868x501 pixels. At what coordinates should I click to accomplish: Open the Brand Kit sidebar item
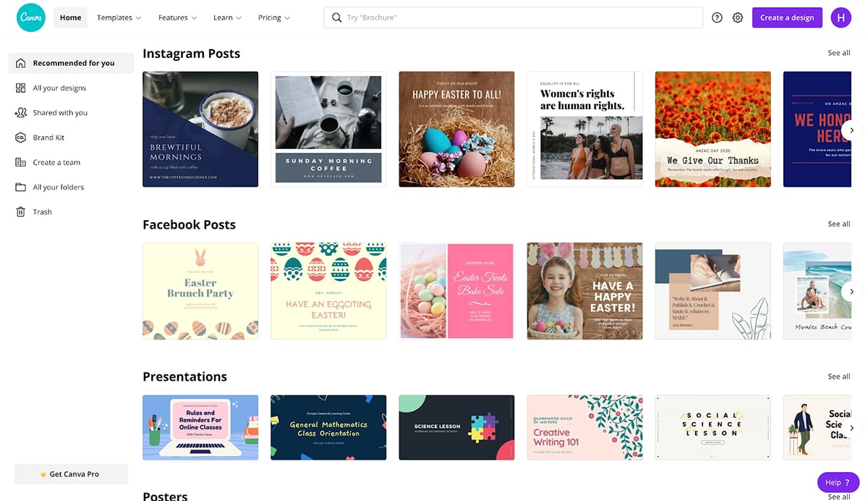(48, 138)
